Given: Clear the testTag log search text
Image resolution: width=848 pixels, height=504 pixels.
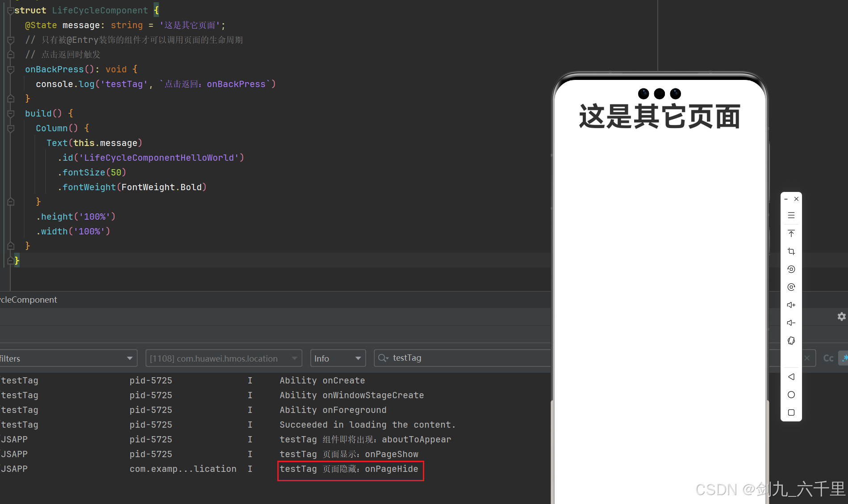Looking at the screenshot, I should [x=807, y=358].
